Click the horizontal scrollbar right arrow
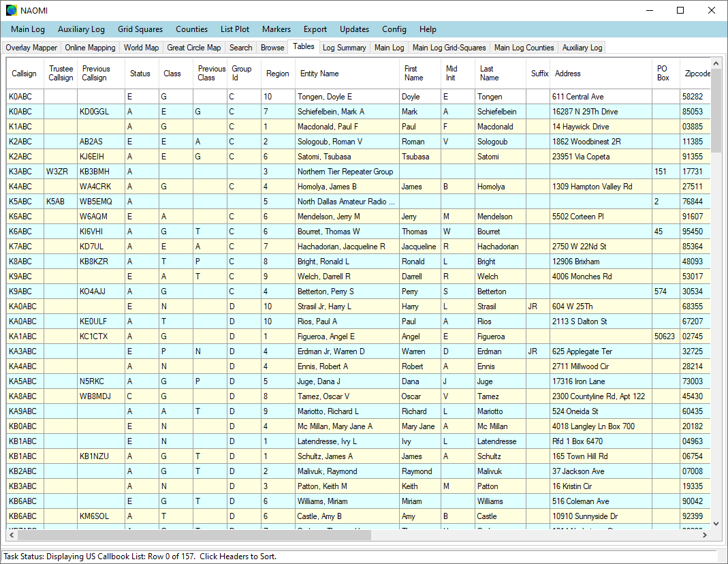728x564 pixels. coord(705,535)
